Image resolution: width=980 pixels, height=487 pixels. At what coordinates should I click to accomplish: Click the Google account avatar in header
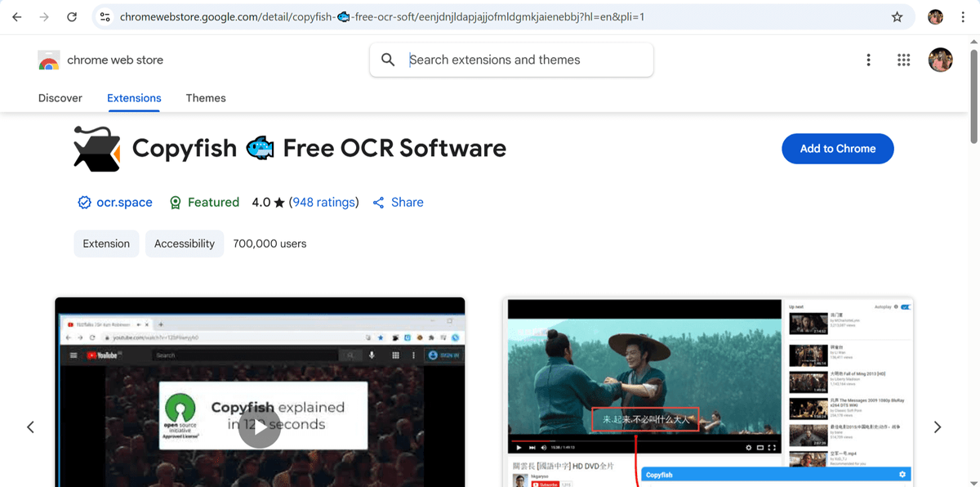(941, 60)
